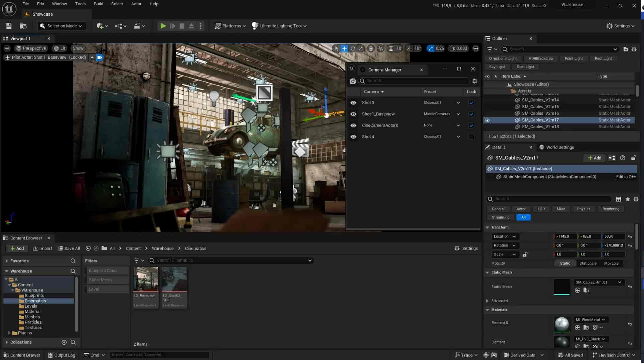Click the green Play button in toolbar
The width and height of the screenshot is (644, 363).
pos(163,26)
